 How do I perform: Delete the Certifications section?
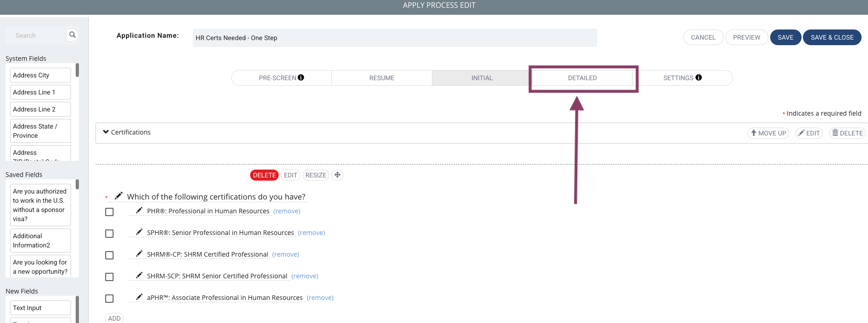(x=847, y=133)
